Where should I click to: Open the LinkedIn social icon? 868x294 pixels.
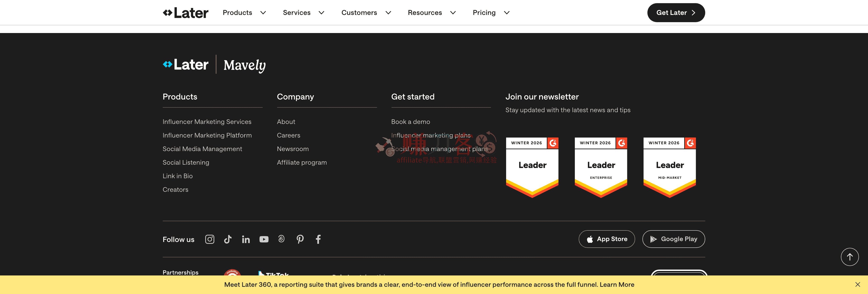pos(246,239)
